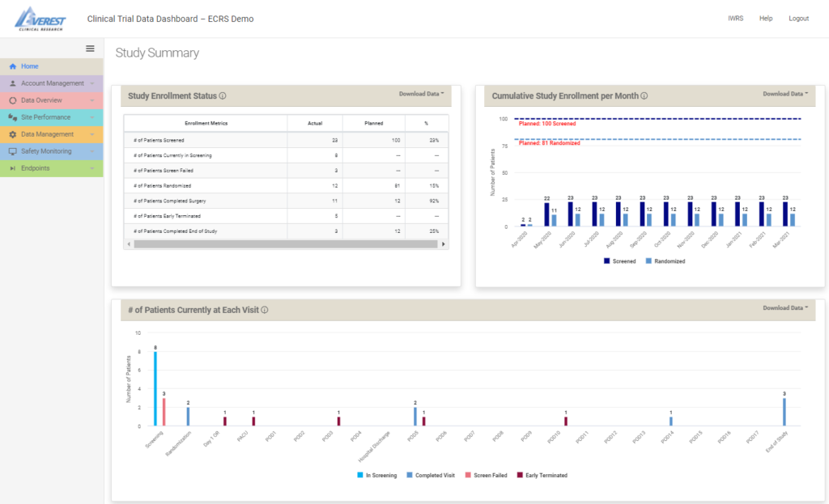Open Download Data dropdown in Cumulative Enrollment panel
This screenshot has width=829, height=504.
point(785,94)
